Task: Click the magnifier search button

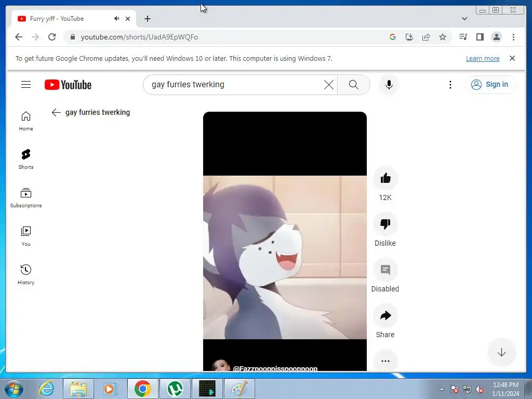Action: pyautogui.click(x=353, y=85)
